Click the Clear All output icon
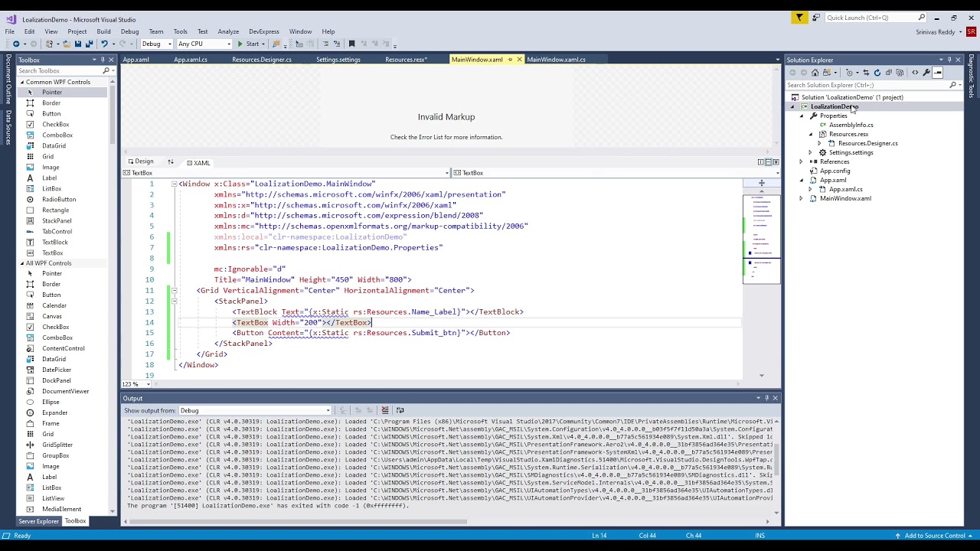Image resolution: width=980 pixels, height=551 pixels. point(385,410)
